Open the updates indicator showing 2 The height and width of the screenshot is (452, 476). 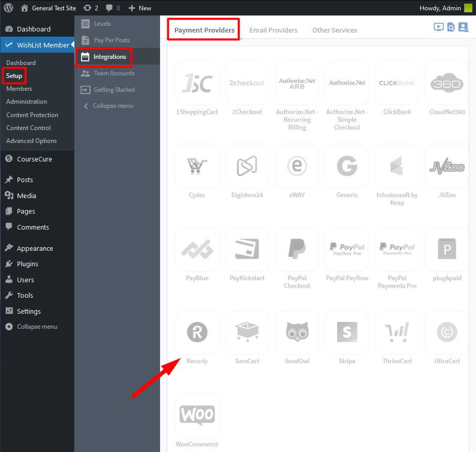point(91,8)
